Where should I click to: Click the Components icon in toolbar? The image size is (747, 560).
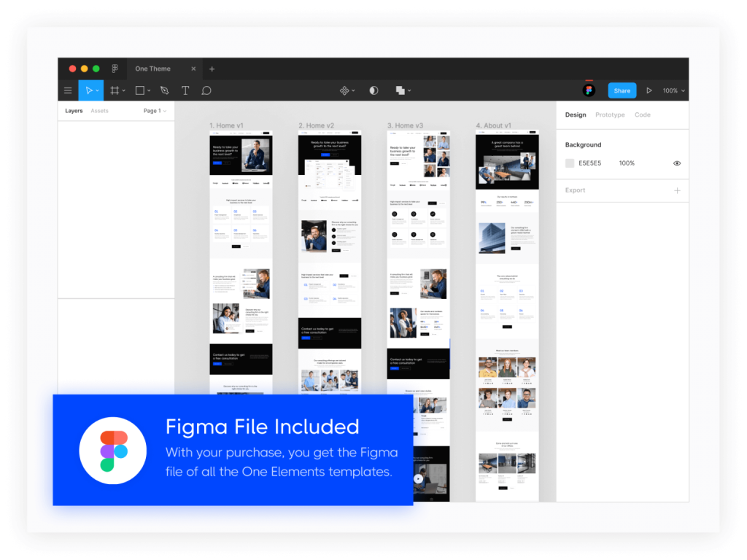click(344, 90)
